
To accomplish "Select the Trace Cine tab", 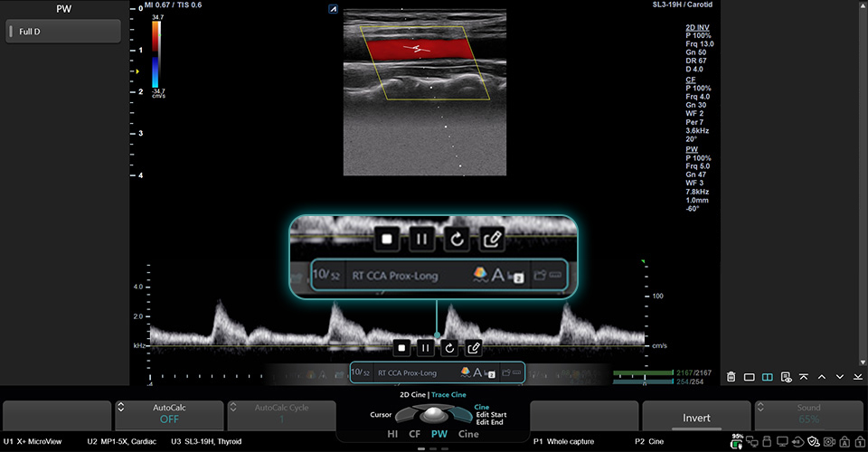I will [x=448, y=394].
